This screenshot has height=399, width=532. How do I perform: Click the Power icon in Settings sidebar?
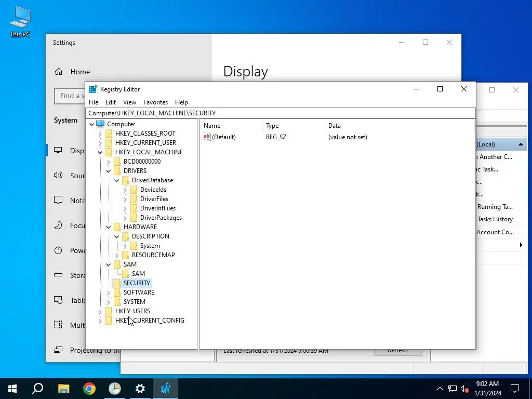[58, 250]
